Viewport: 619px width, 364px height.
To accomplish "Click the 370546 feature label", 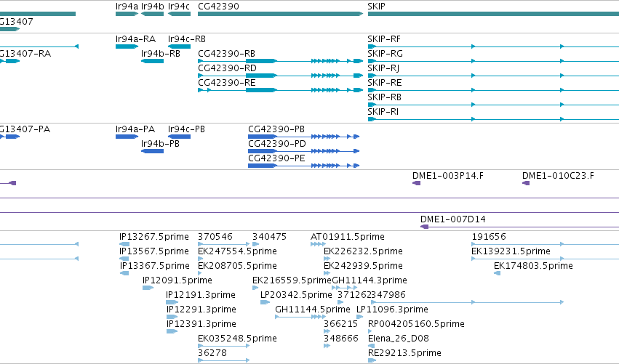I will tap(215, 237).
